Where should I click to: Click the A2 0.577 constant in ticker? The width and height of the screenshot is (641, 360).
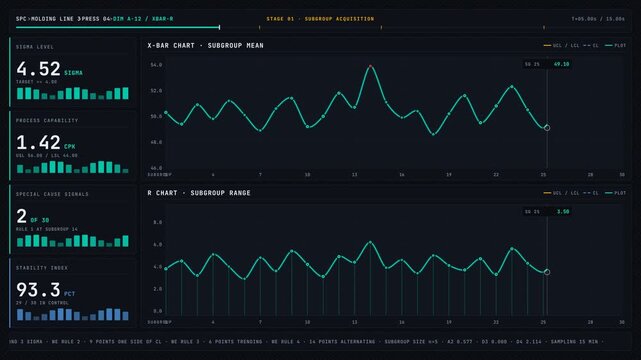pos(460,342)
